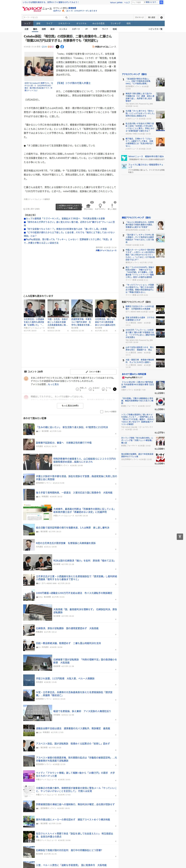186x868 pixels.
Task: Open settings gear icon in header
Action: 161,18
